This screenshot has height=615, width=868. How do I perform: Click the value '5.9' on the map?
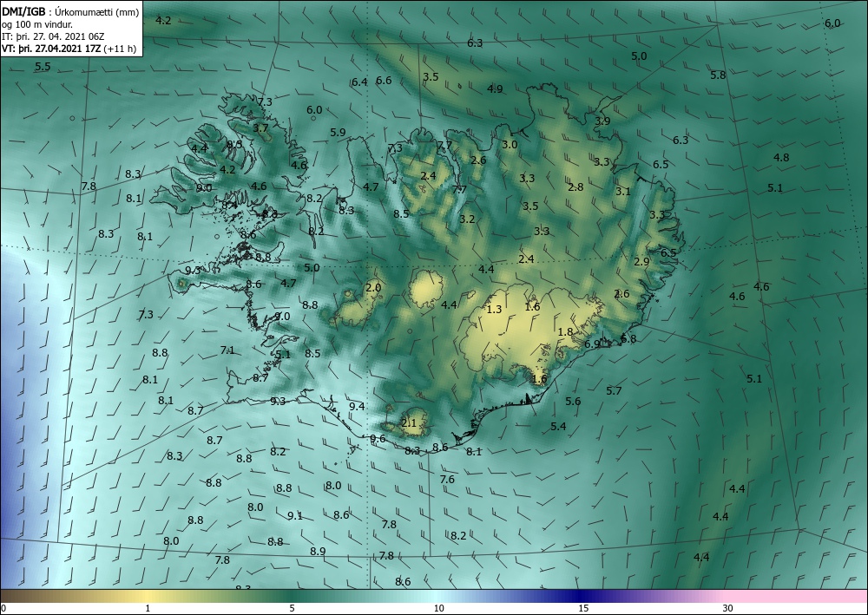point(338,132)
